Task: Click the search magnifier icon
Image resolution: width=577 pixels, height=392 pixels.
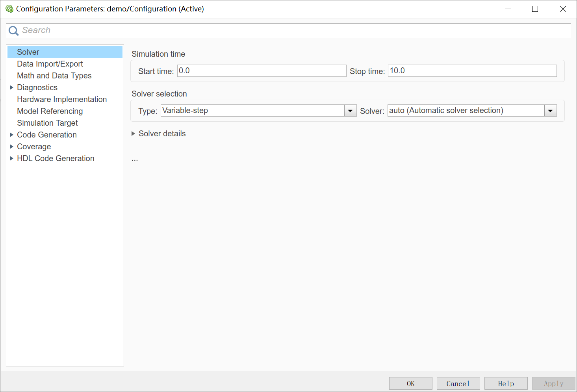Action: point(14,31)
